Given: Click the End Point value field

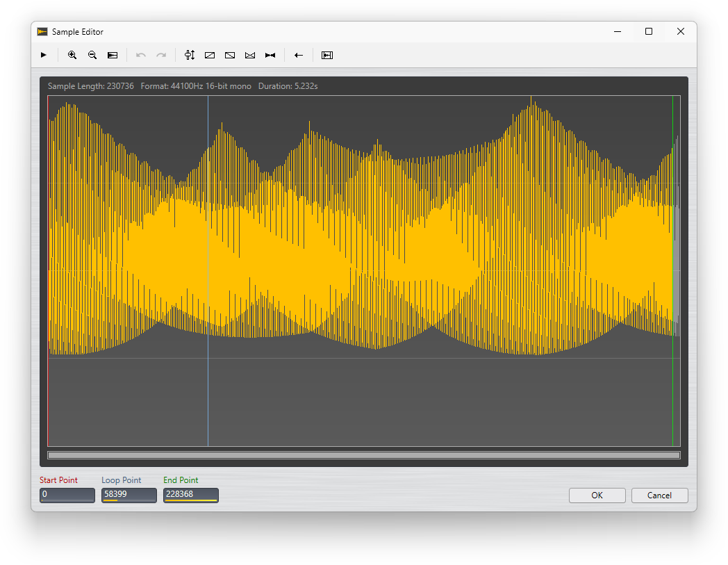Looking at the screenshot, I should (x=191, y=495).
